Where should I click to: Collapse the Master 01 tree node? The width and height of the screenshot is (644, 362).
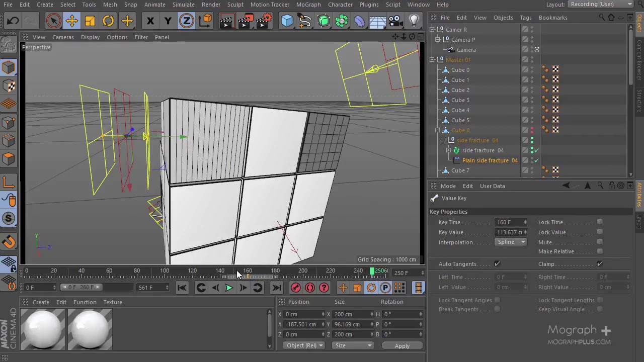coord(432,60)
